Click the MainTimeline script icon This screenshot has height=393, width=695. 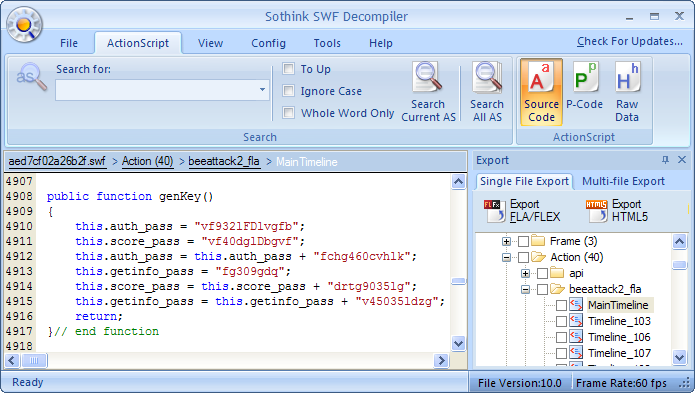click(576, 304)
